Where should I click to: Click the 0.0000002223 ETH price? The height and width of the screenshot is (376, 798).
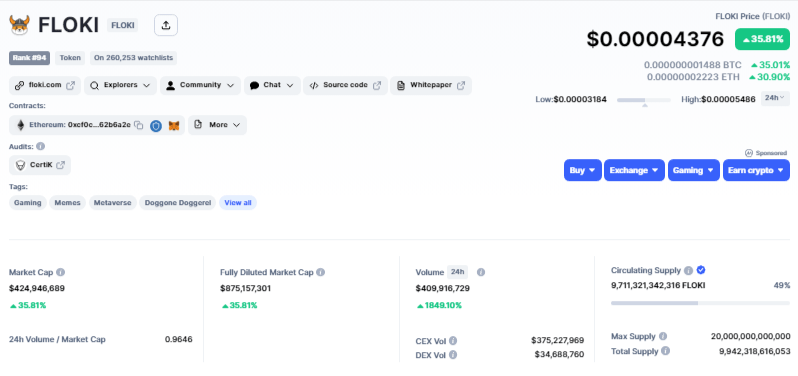point(694,77)
